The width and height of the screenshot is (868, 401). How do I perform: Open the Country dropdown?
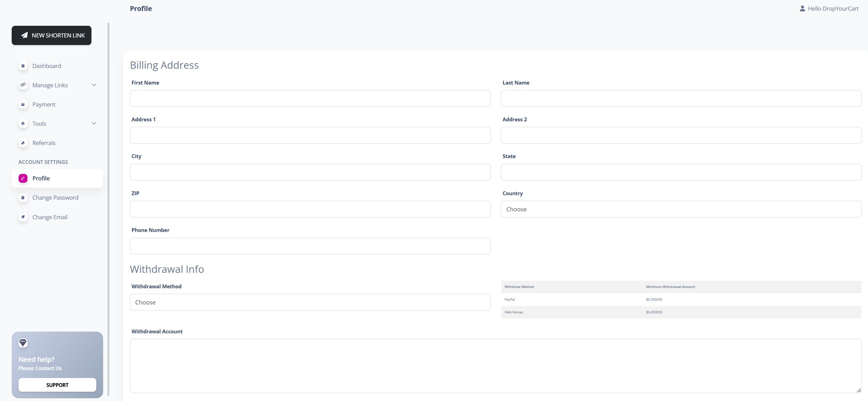click(681, 209)
